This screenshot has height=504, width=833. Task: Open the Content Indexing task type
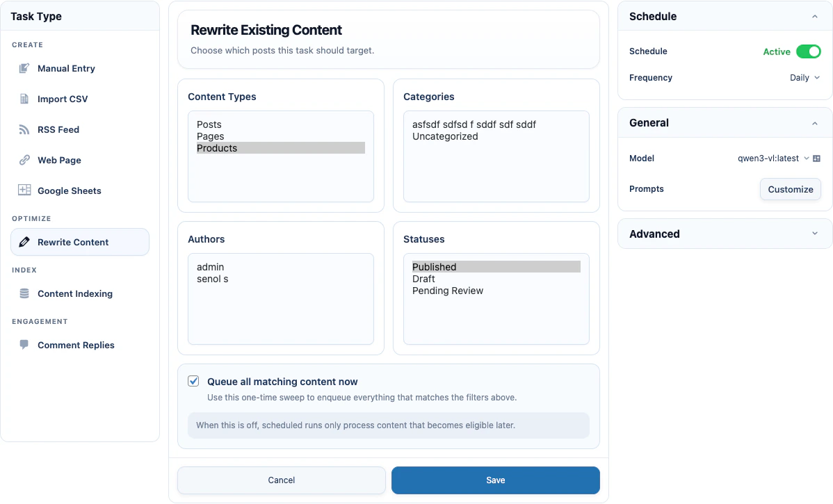pos(80,293)
